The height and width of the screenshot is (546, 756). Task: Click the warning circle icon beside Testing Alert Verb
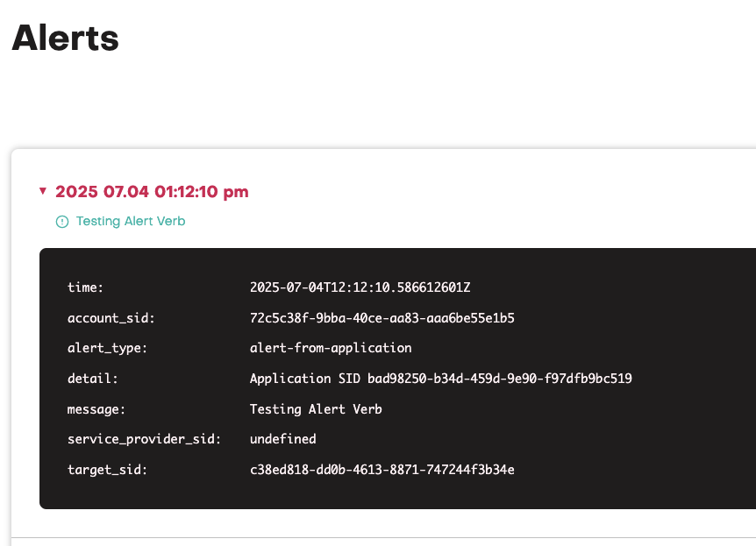pyautogui.click(x=61, y=222)
